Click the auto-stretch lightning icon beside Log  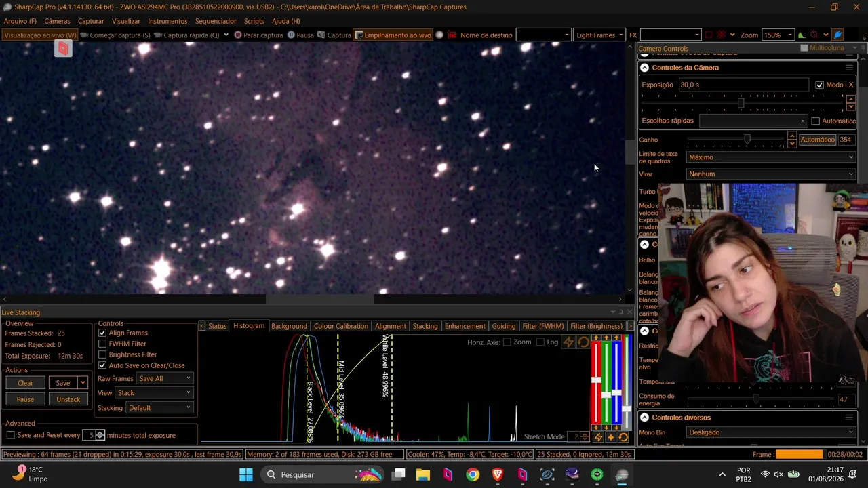(x=569, y=342)
